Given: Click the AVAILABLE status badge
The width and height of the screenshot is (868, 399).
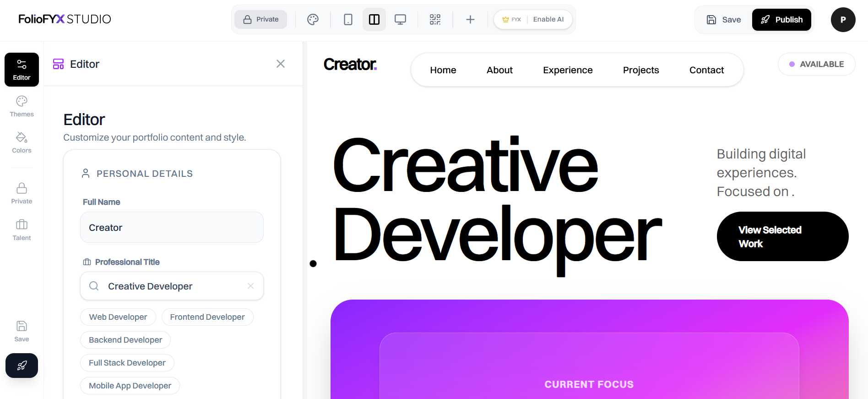Looking at the screenshot, I should point(816,64).
